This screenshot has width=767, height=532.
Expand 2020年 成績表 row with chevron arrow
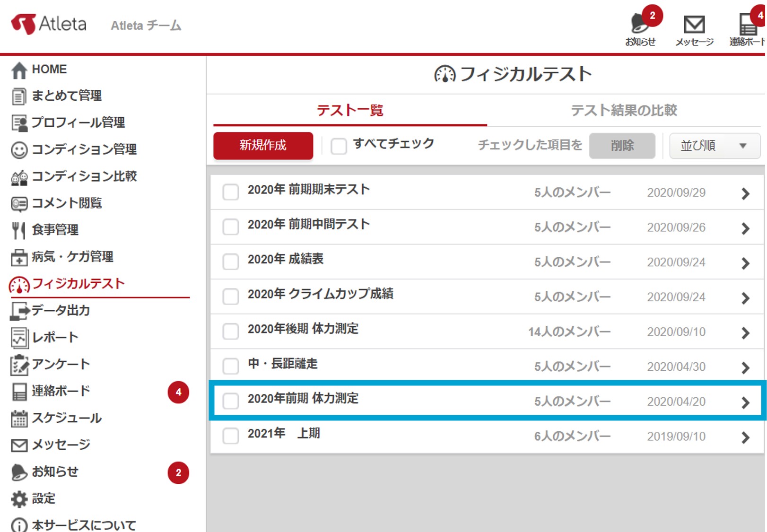click(x=745, y=263)
